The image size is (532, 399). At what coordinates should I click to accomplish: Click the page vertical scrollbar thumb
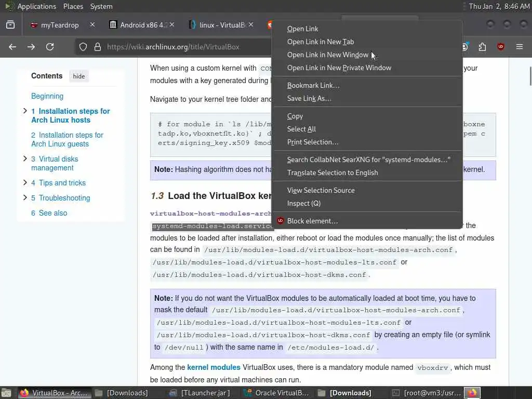tap(530, 76)
